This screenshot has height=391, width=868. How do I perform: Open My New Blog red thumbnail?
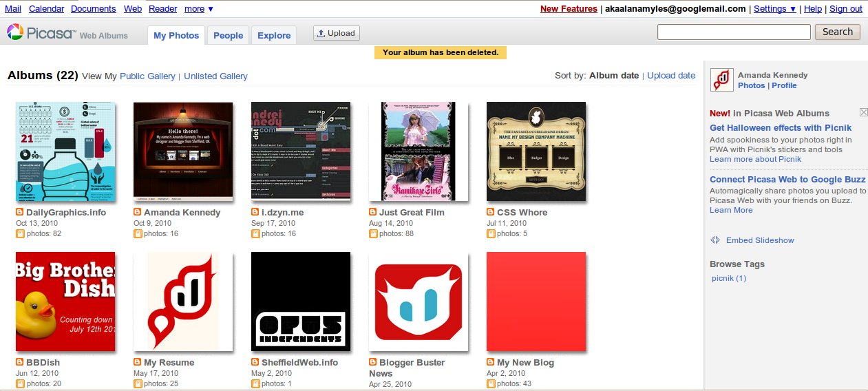point(536,302)
